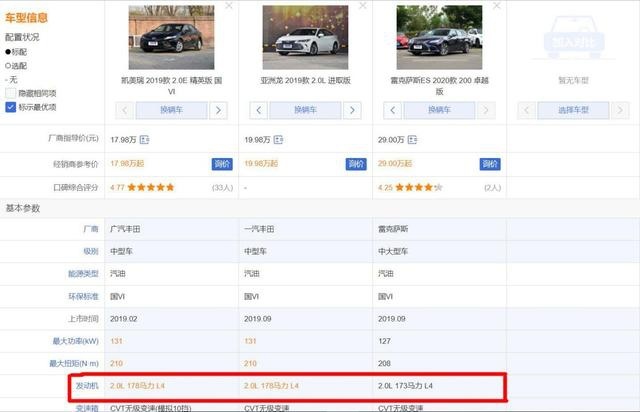Click 广汽丰田 manufacturer cell

[125, 229]
